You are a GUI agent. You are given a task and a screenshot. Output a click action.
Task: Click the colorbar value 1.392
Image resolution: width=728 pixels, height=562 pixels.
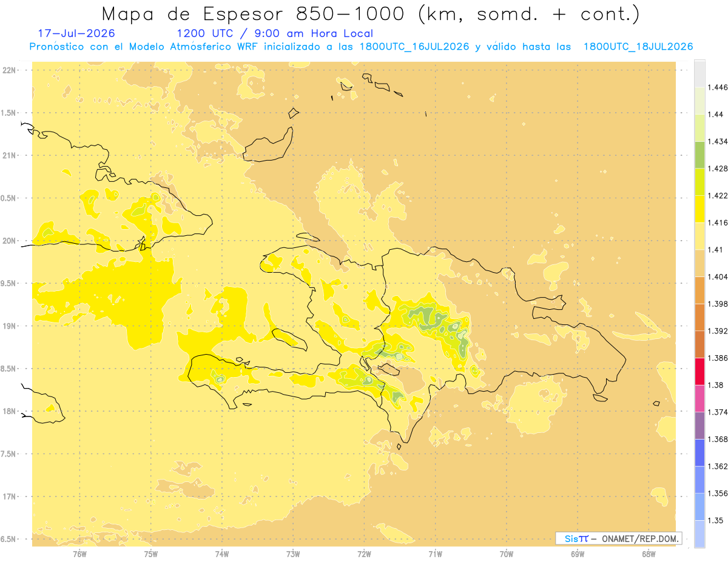coord(718,331)
